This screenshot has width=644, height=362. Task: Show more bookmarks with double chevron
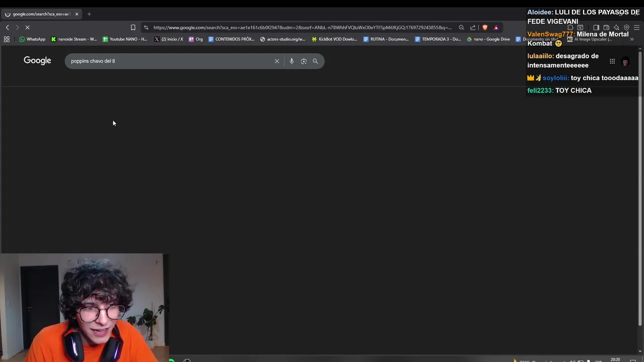pyautogui.click(x=632, y=39)
